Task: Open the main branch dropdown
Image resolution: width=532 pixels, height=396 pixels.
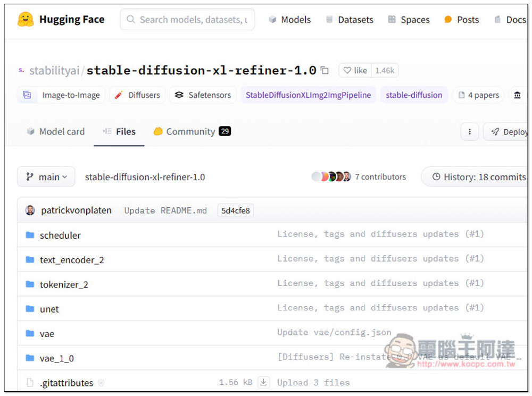Action: (46, 176)
